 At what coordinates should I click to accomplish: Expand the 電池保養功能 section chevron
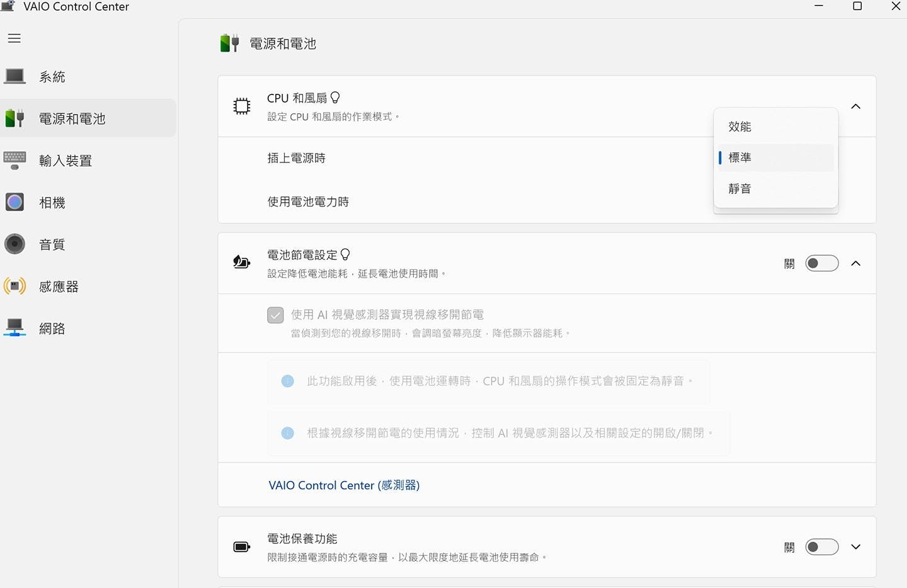(x=855, y=546)
